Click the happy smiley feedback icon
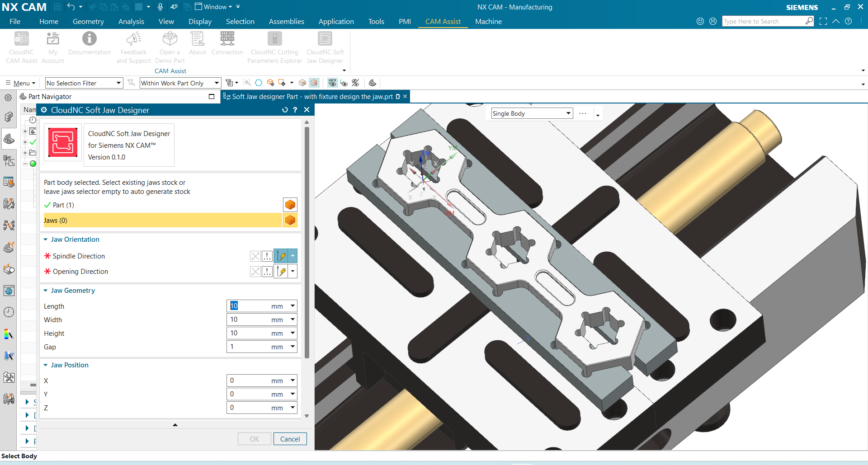This screenshot has height=465, width=868. pyautogui.click(x=700, y=21)
